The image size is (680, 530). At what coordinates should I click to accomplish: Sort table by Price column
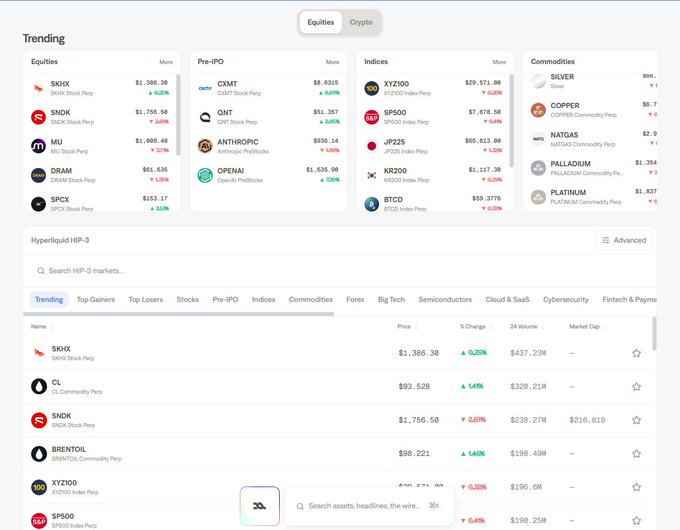point(408,327)
